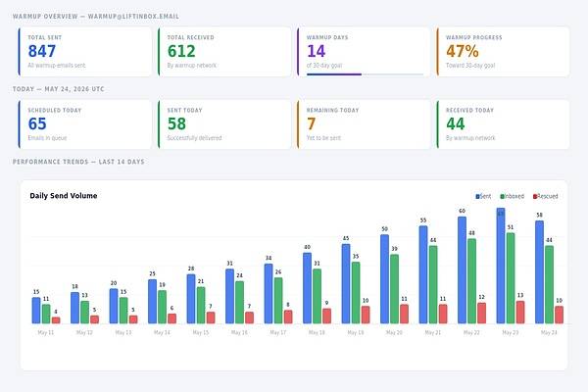588x392 pixels.
Task: Toggle the Inboxed legend series
Action: pos(512,196)
